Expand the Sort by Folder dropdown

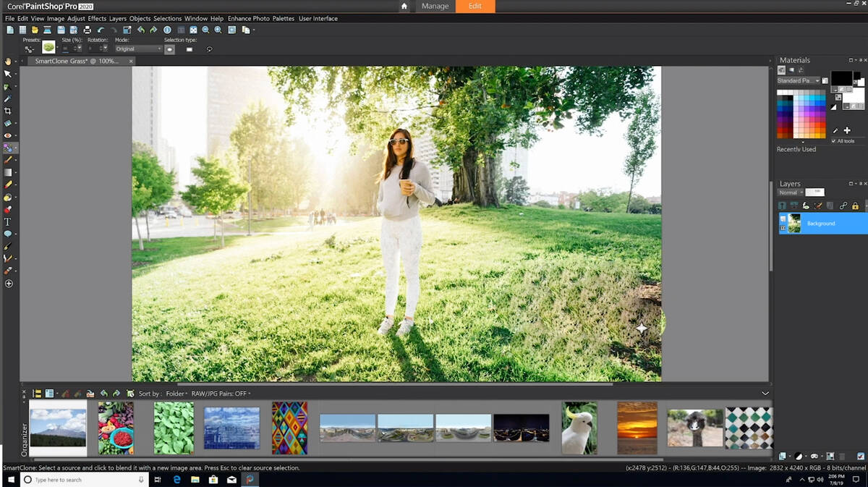[x=176, y=394]
